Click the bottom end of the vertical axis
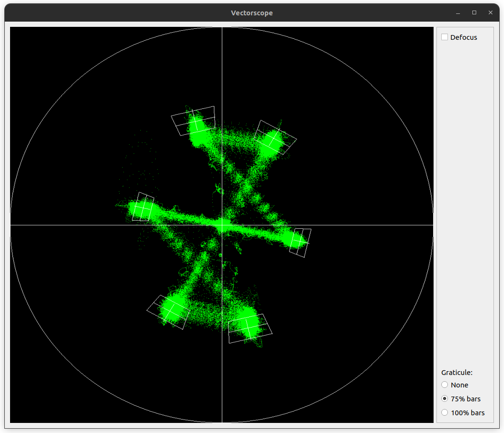This screenshot has height=433, width=504. coord(222,421)
